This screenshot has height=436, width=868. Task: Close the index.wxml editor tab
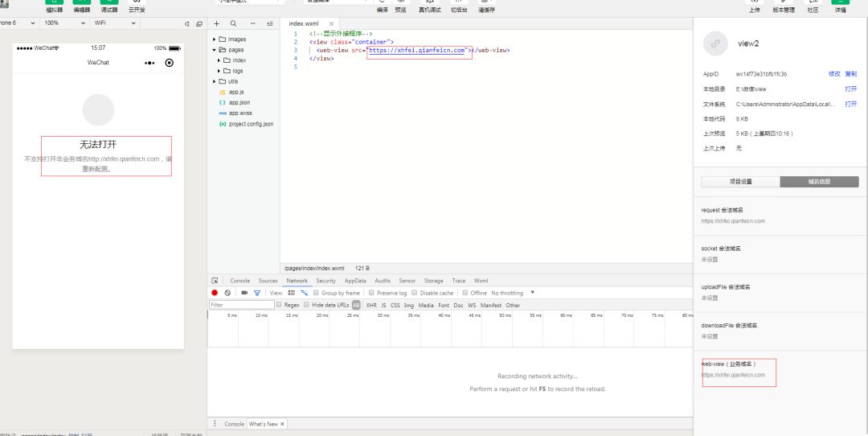coord(331,24)
